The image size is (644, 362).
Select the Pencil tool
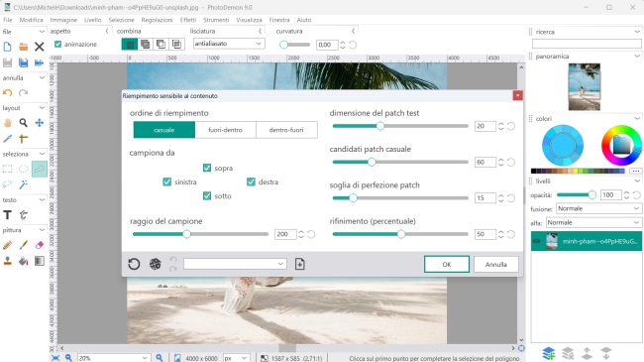(x=7, y=245)
